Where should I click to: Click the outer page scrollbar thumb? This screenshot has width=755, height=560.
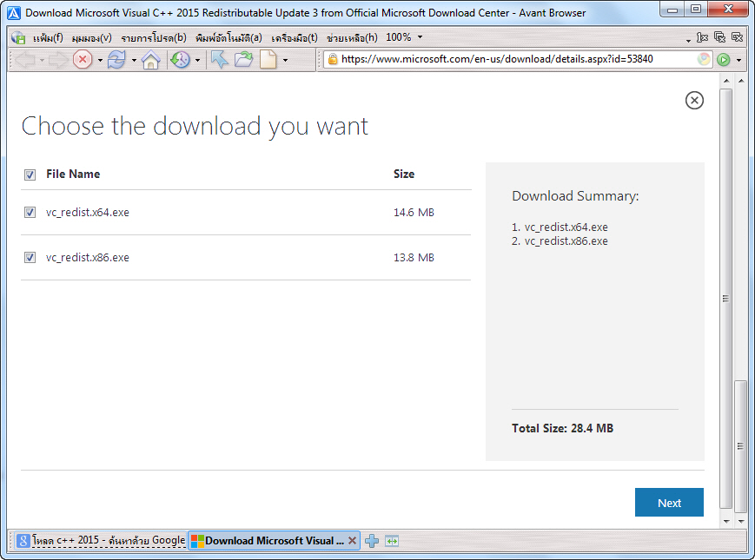pyautogui.click(x=740, y=446)
